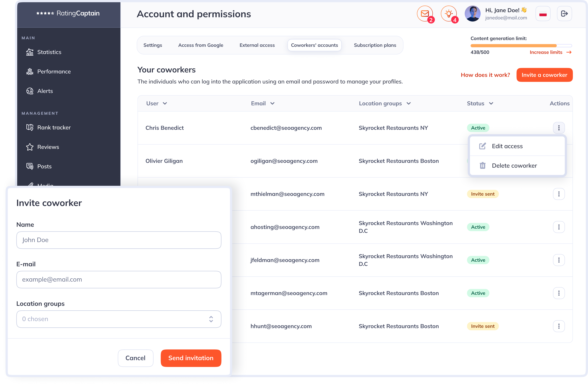Click the Name input field in invite form
The width and height of the screenshot is (588, 386).
point(118,240)
